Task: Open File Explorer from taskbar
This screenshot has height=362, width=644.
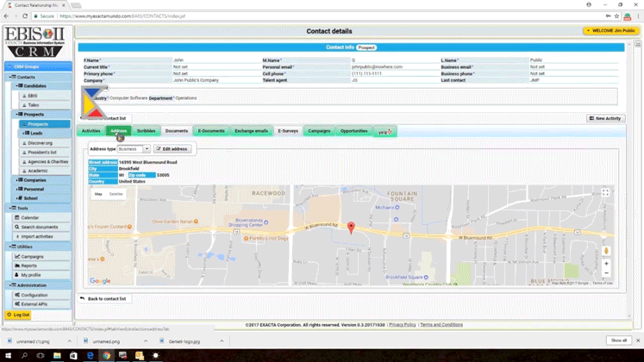Action: coord(57,355)
